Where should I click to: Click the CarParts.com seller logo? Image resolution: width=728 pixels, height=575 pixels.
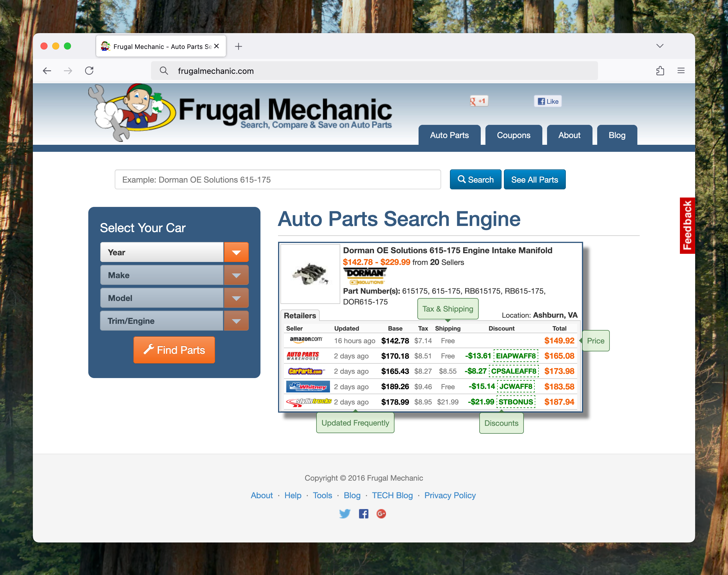306,371
